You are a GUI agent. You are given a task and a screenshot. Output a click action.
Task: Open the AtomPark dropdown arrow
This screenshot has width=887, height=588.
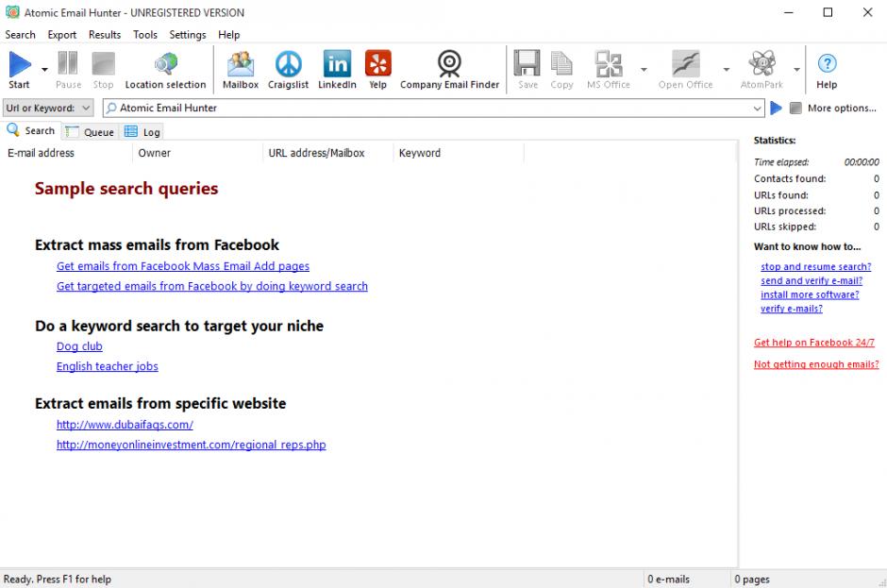[x=796, y=70]
